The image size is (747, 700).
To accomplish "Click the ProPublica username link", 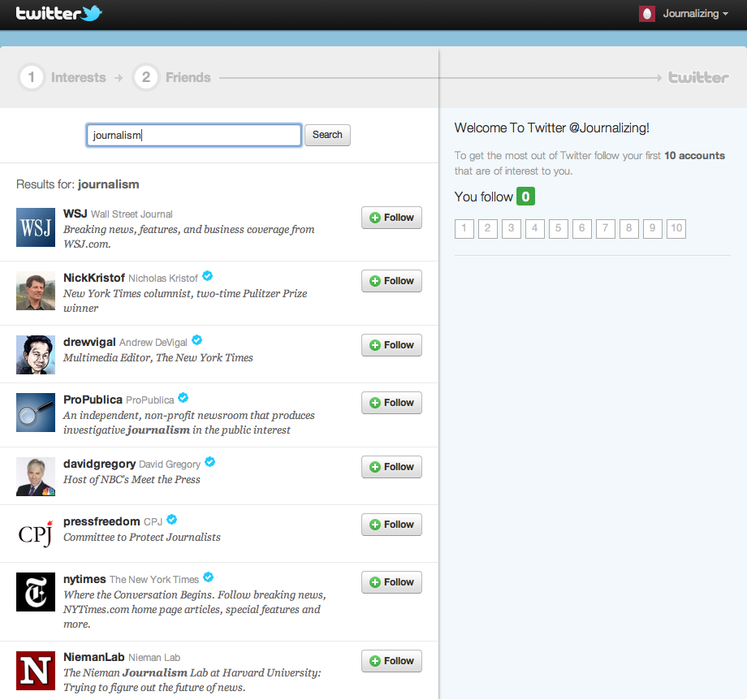I will tap(93, 400).
